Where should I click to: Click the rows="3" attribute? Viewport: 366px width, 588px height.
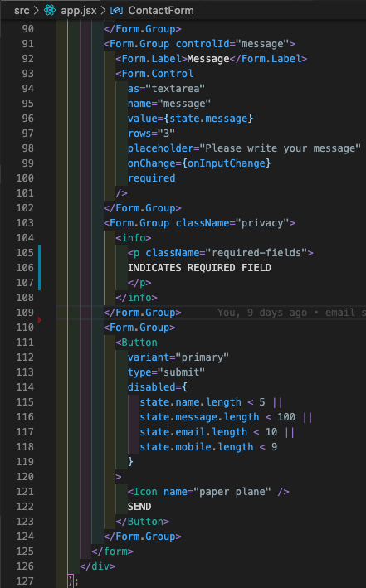coord(151,134)
